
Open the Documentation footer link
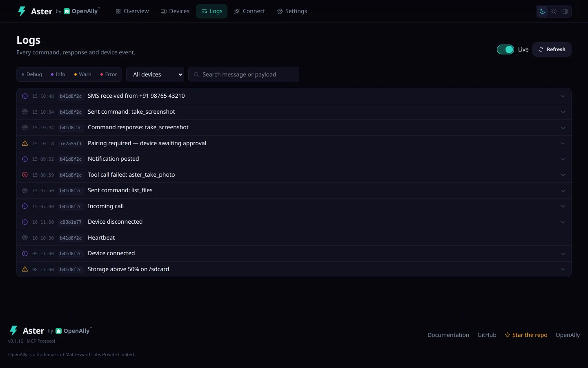(x=448, y=335)
